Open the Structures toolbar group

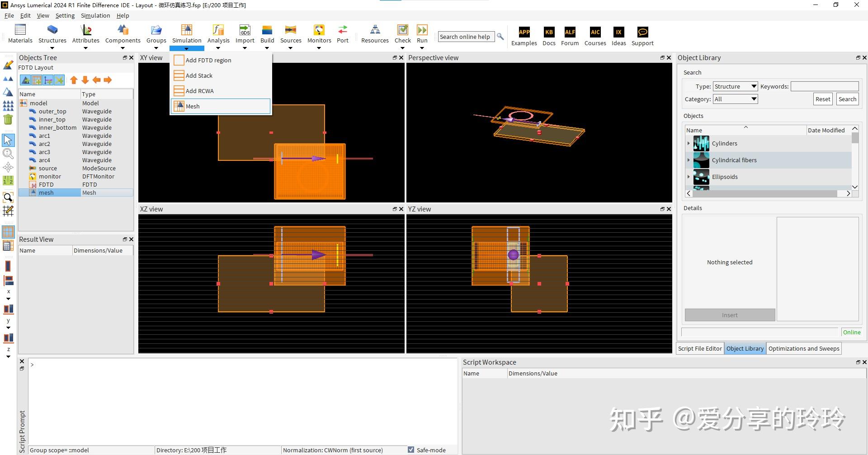pos(52,34)
